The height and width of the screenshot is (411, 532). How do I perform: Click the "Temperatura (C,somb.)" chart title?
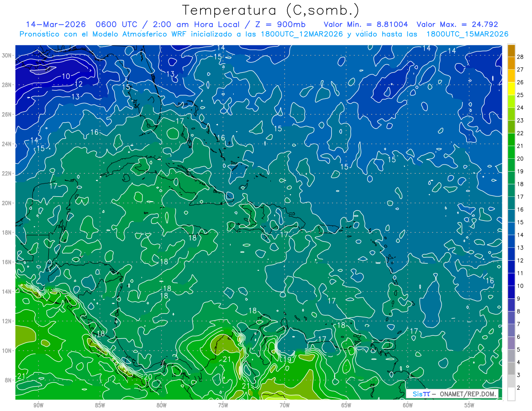[x=271, y=10]
